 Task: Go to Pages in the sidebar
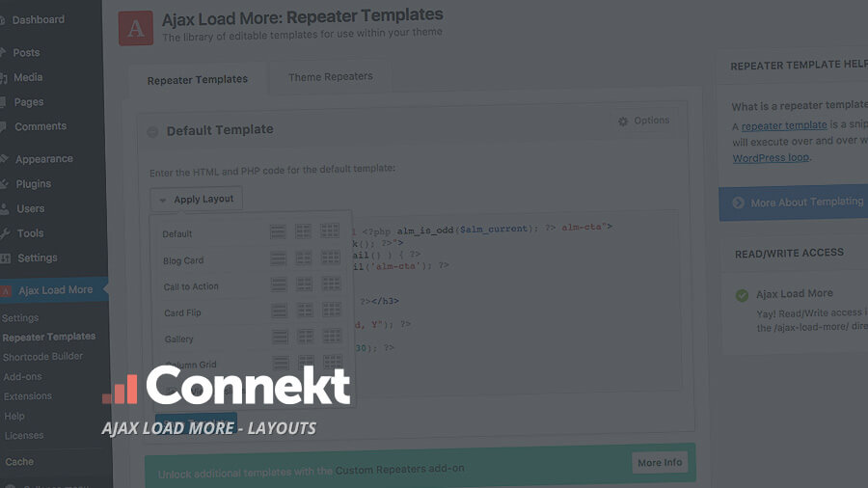[28, 102]
